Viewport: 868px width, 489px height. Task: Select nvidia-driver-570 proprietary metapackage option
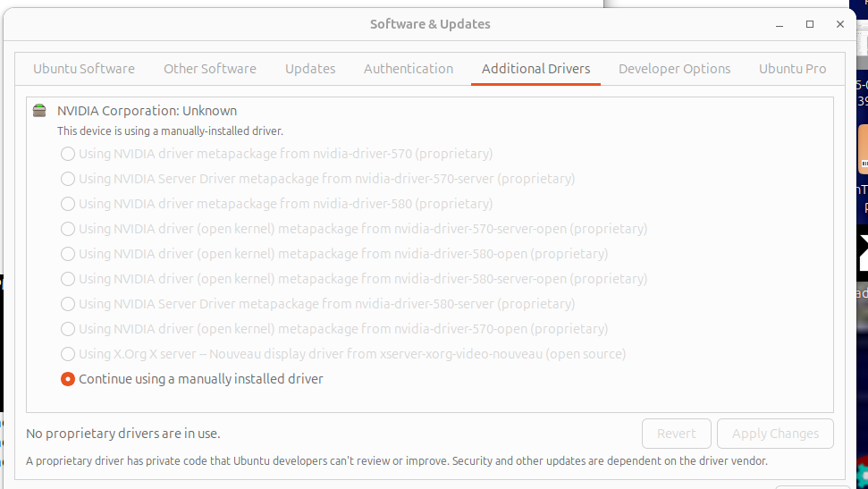68,154
